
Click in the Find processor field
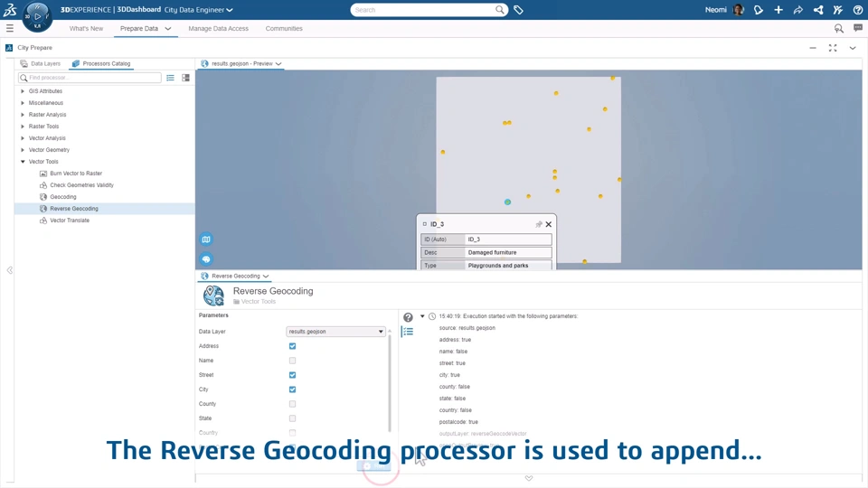pos(90,78)
